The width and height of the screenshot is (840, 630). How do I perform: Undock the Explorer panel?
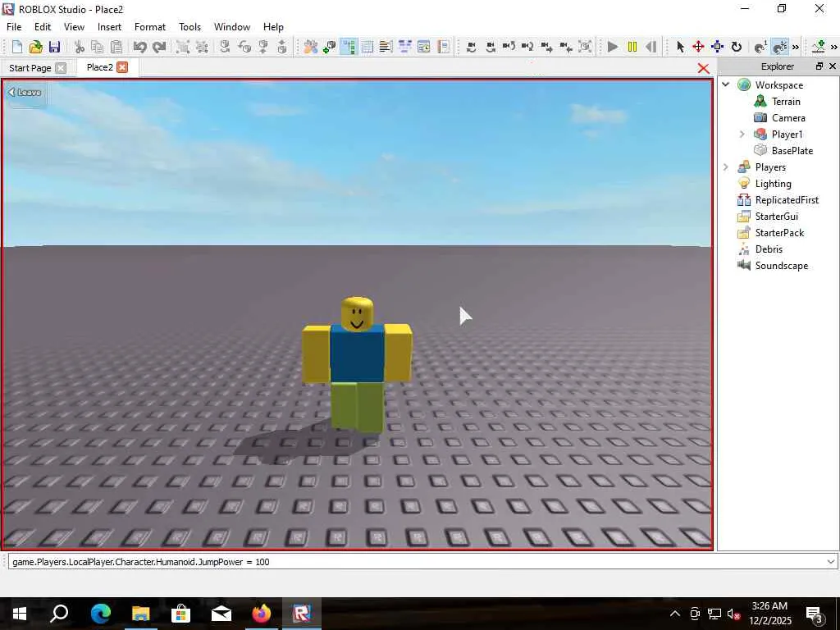point(819,66)
